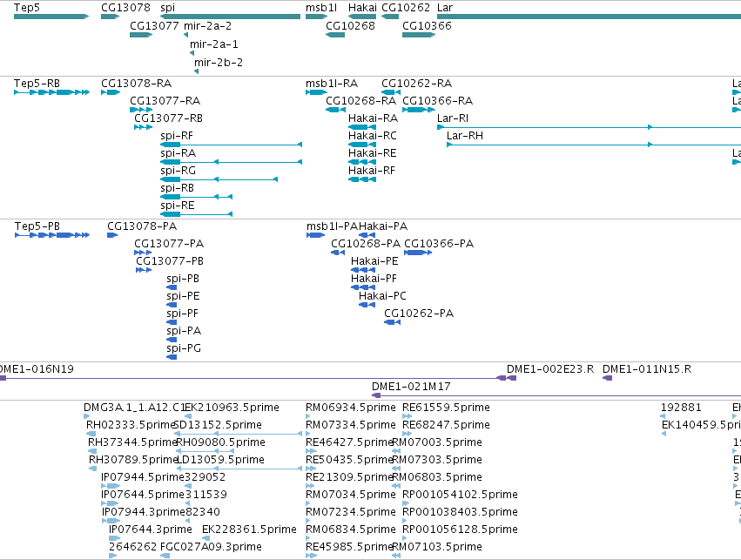This screenshot has width=741, height=560.
Task: Select the SD13152.5prime EST
Action: pyautogui.click(x=239, y=434)
